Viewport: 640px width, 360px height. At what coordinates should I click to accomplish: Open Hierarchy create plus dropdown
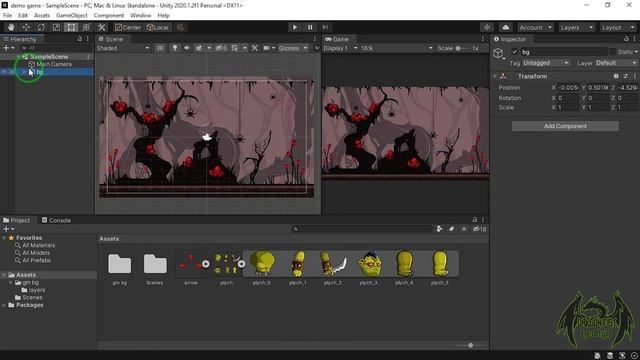point(8,48)
